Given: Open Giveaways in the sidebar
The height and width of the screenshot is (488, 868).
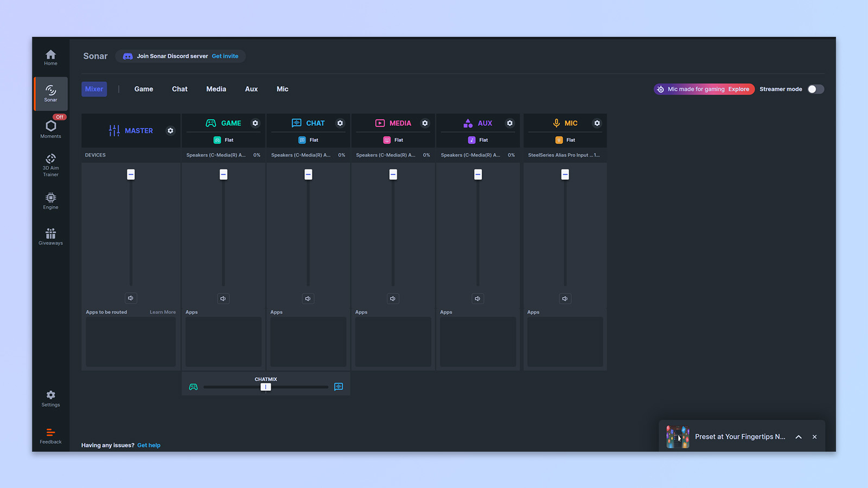Looking at the screenshot, I should coord(50,236).
